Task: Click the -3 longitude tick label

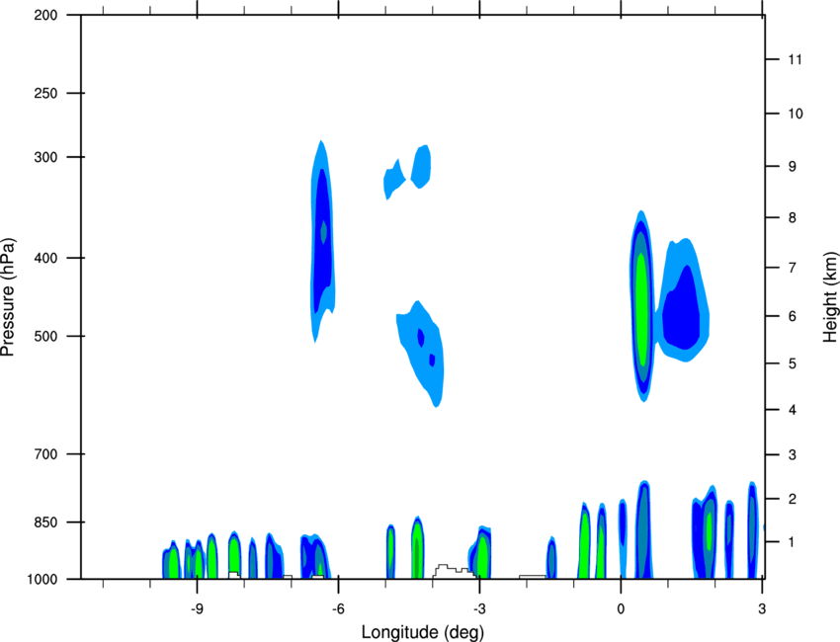Action: tap(479, 609)
